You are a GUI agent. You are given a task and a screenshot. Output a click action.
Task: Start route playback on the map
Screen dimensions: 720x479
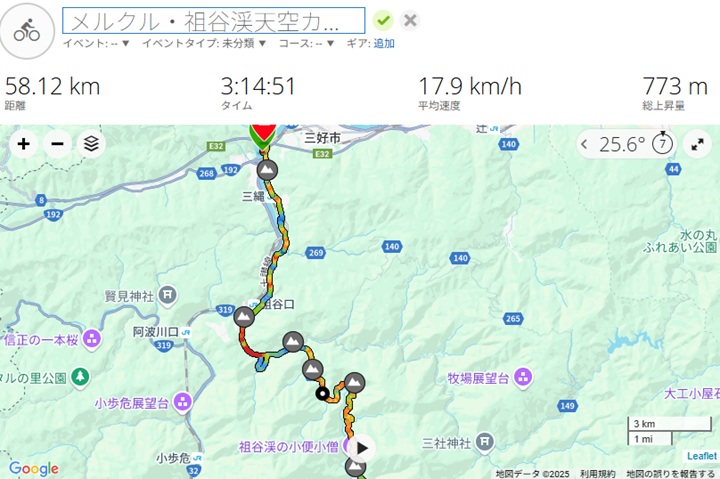pos(362,448)
